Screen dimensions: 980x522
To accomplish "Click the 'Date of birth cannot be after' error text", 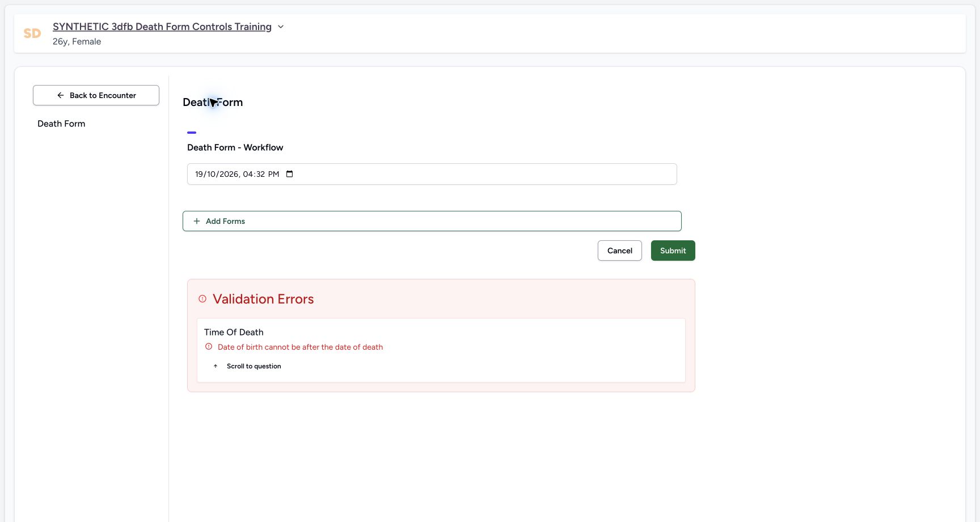I will tap(300, 347).
